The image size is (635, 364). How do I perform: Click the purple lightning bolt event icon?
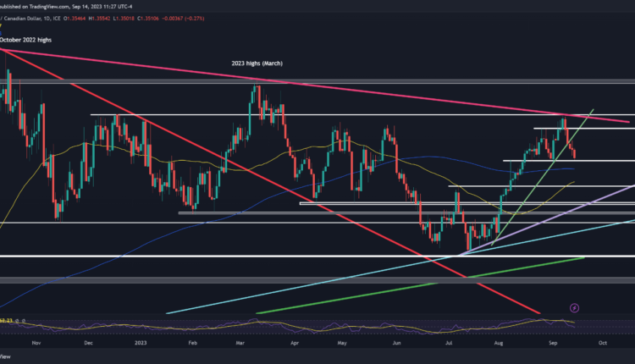[x=575, y=308]
